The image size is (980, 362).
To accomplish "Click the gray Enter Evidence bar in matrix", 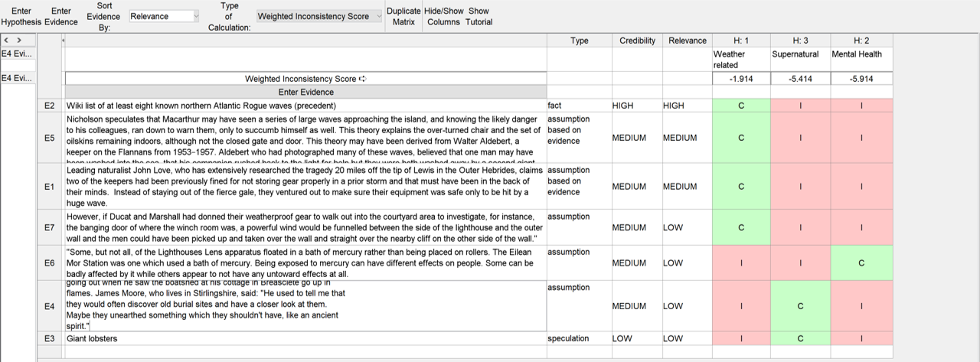I will tap(305, 92).
